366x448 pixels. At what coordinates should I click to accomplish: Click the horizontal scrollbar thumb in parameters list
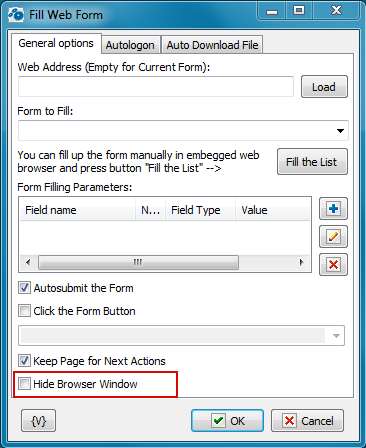coord(138,262)
